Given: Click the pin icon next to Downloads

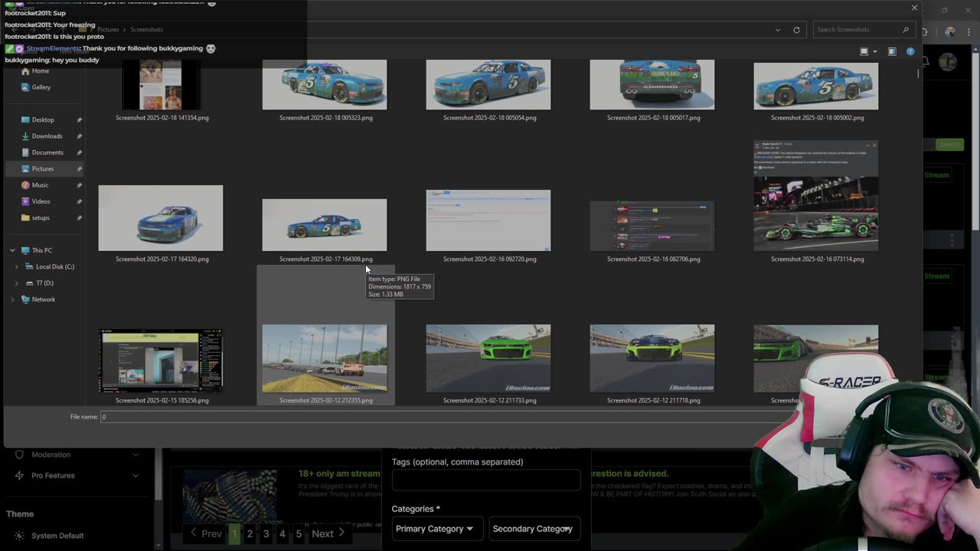Looking at the screenshot, I should (x=79, y=136).
